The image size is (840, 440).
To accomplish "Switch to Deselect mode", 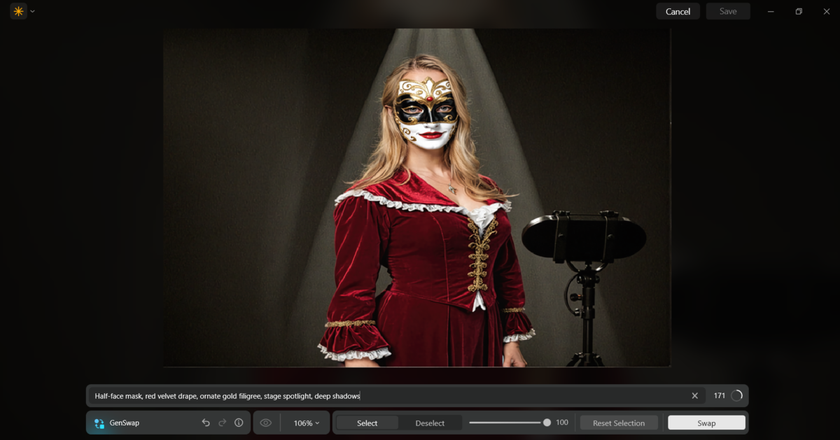I will [430, 423].
